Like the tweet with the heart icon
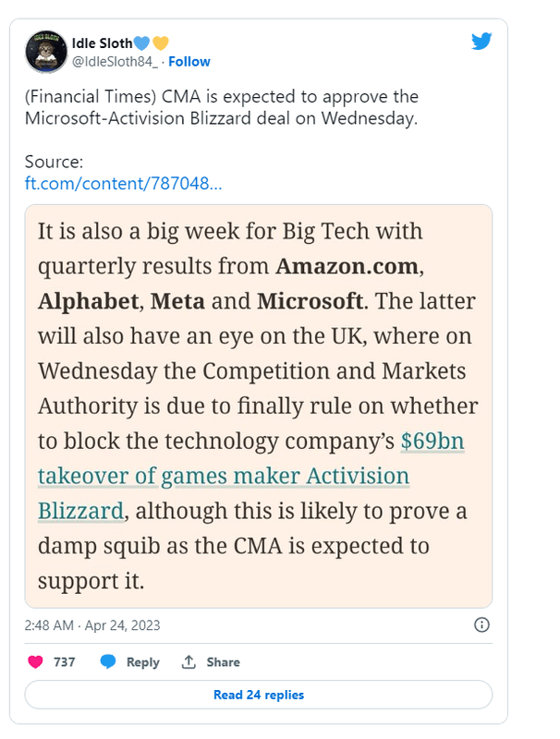 click(36, 661)
